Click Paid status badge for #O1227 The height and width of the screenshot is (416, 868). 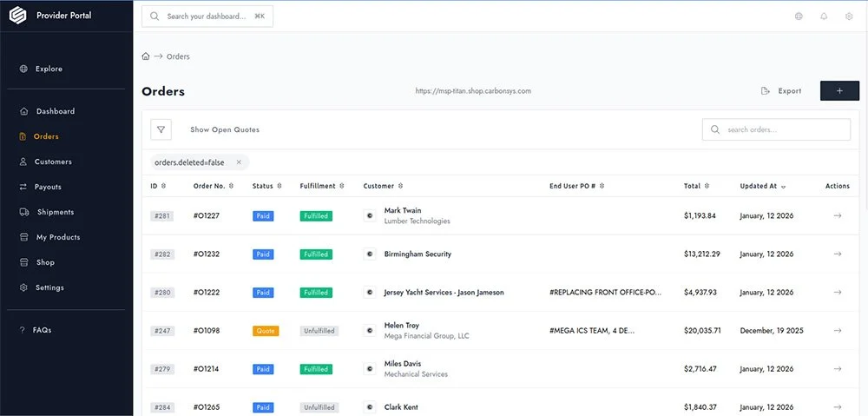tap(263, 216)
